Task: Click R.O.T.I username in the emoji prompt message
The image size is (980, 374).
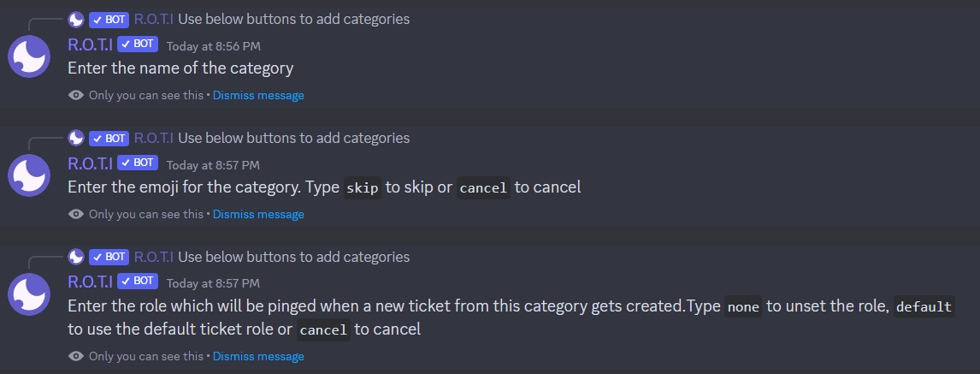Action: click(x=90, y=163)
